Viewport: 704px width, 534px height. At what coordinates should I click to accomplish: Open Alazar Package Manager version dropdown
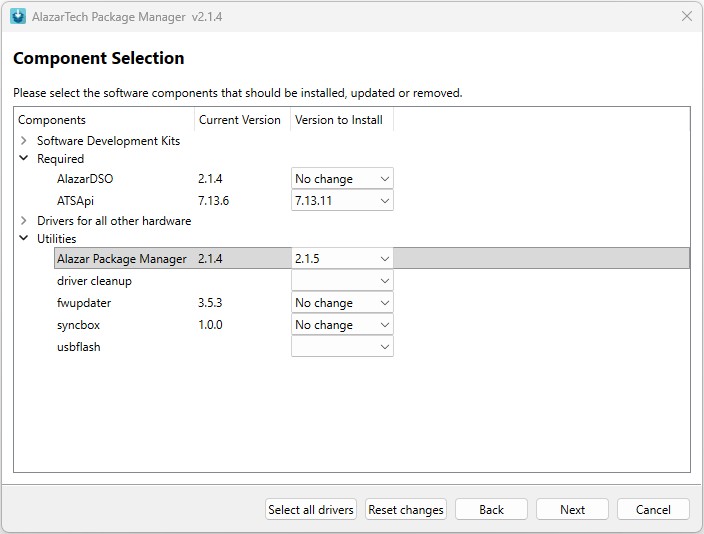click(x=342, y=259)
